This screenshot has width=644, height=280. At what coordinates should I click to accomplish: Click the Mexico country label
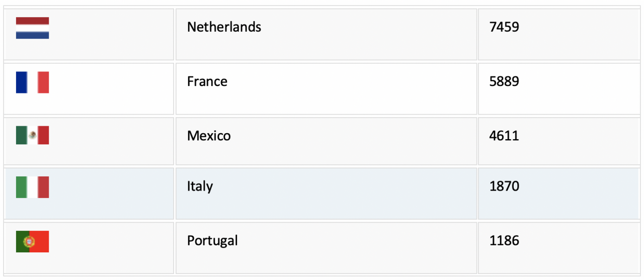(209, 136)
